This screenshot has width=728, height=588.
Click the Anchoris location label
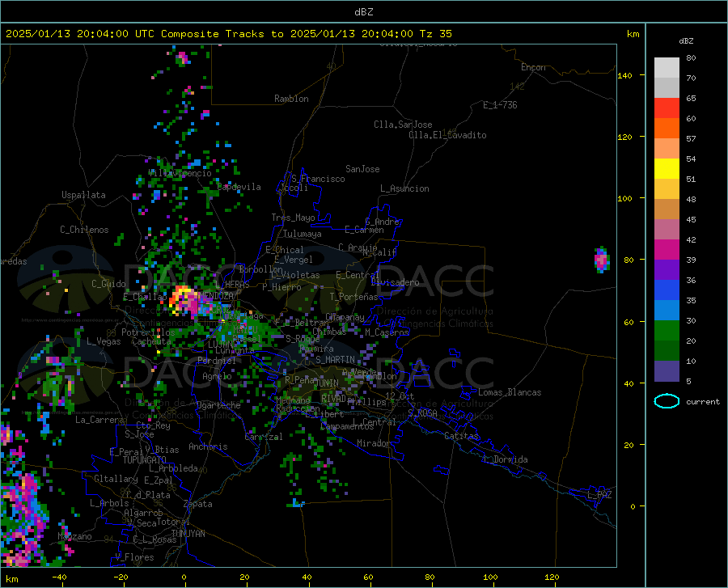[x=208, y=446]
